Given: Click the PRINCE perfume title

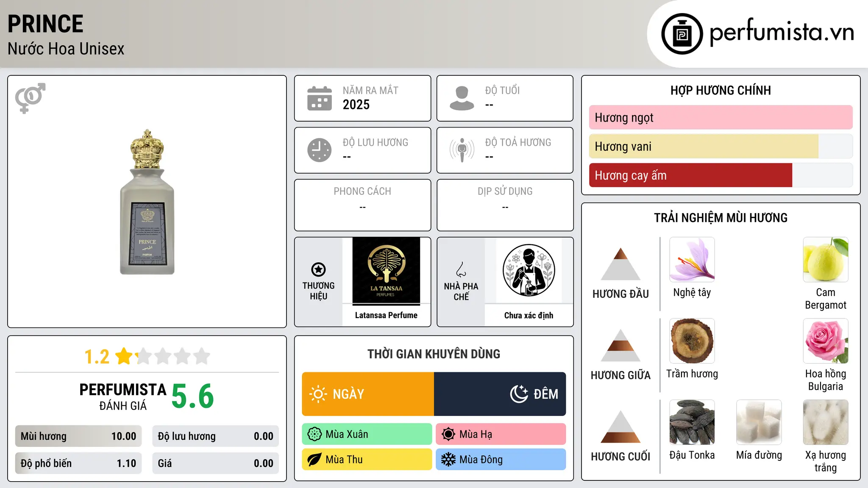Looking at the screenshot, I should pyautogui.click(x=45, y=24).
